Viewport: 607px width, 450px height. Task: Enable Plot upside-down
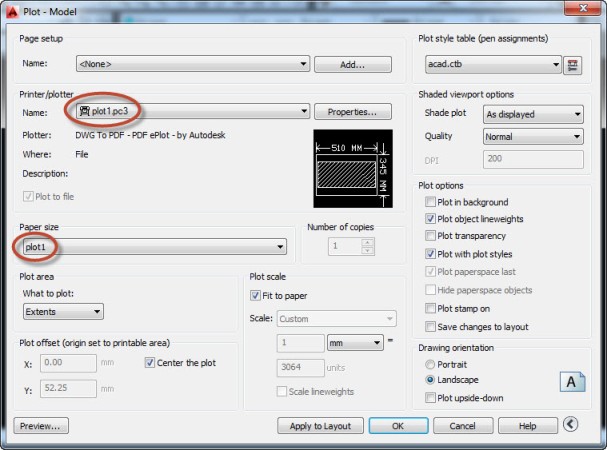click(430, 398)
